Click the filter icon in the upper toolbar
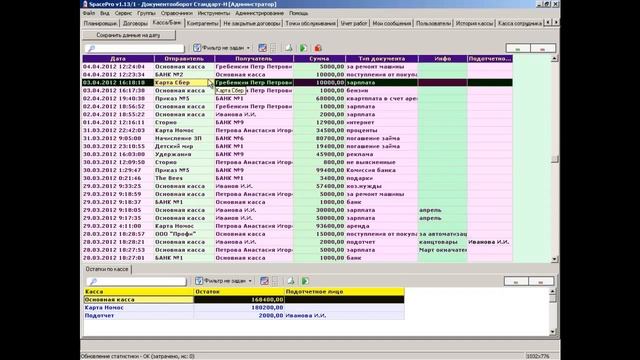 (x=197, y=48)
